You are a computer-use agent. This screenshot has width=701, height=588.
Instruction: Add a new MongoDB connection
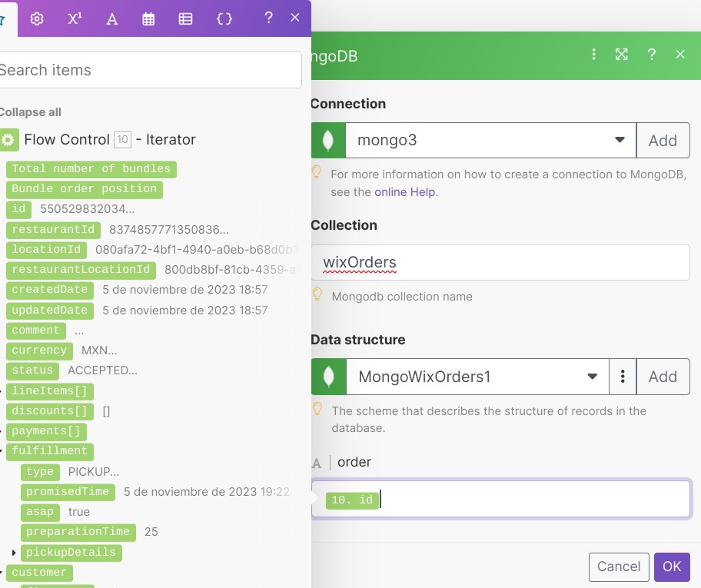tap(663, 141)
